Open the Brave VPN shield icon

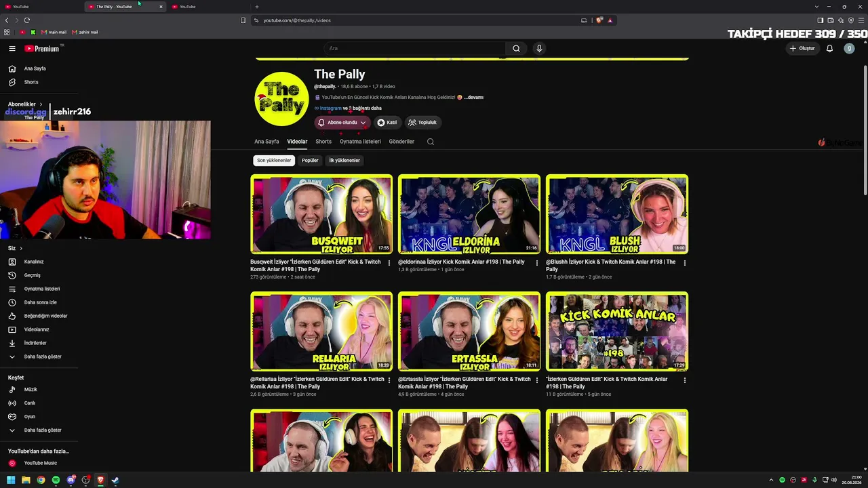851,20
